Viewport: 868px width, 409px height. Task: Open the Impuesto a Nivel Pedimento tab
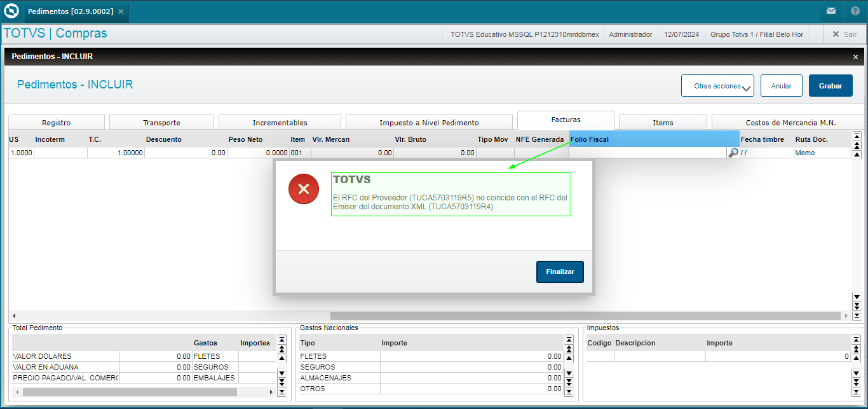pos(429,123)
